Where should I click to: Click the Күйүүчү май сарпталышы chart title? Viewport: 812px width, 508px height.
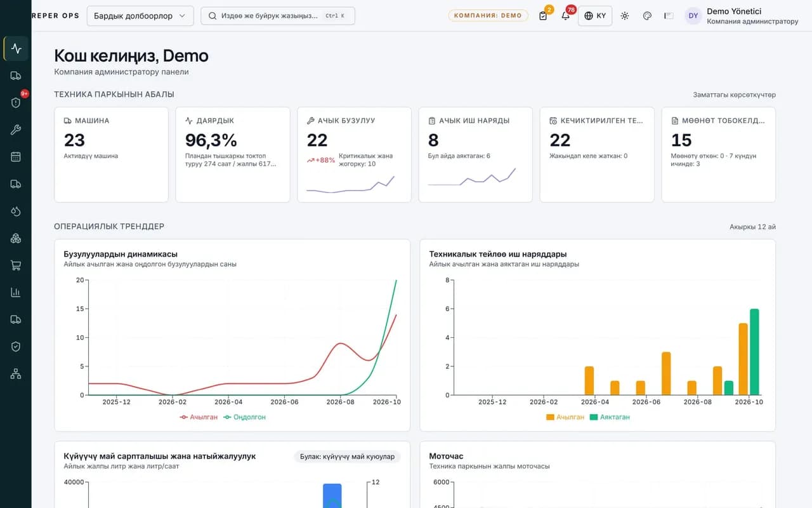coord(160,456)
